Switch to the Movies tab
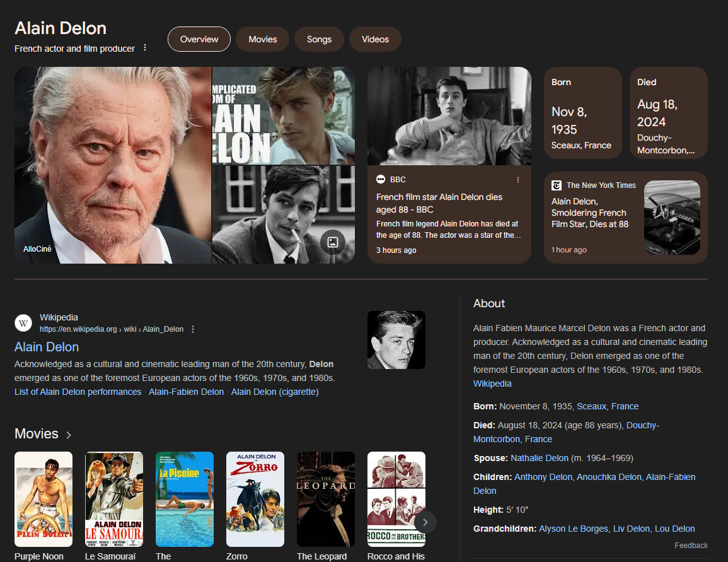728x562 pixels. click(x=262, y=39)
